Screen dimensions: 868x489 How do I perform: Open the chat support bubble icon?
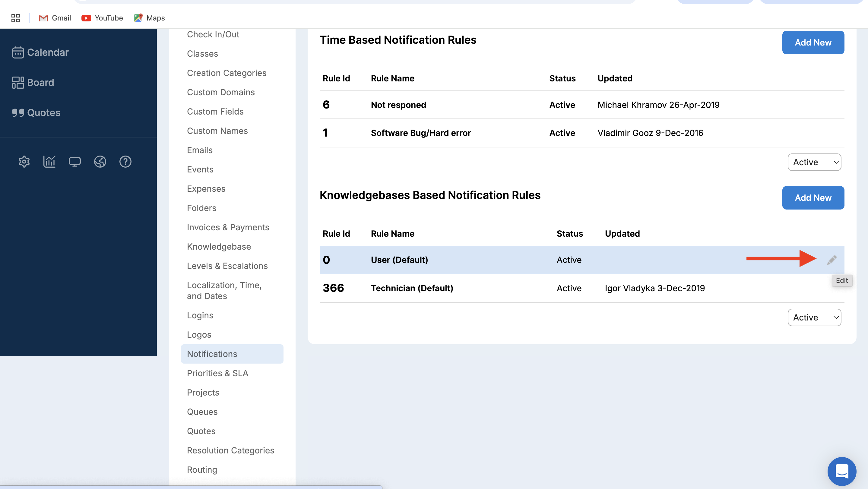[x=841, y=471]
